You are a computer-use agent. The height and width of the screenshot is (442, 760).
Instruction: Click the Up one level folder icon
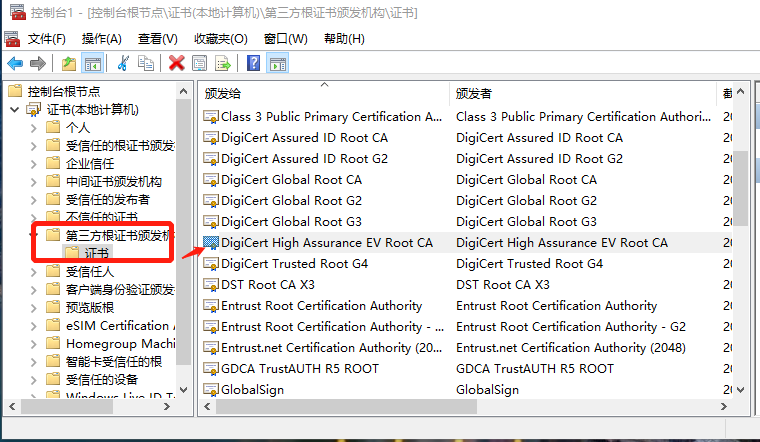(x=68, y=64)
